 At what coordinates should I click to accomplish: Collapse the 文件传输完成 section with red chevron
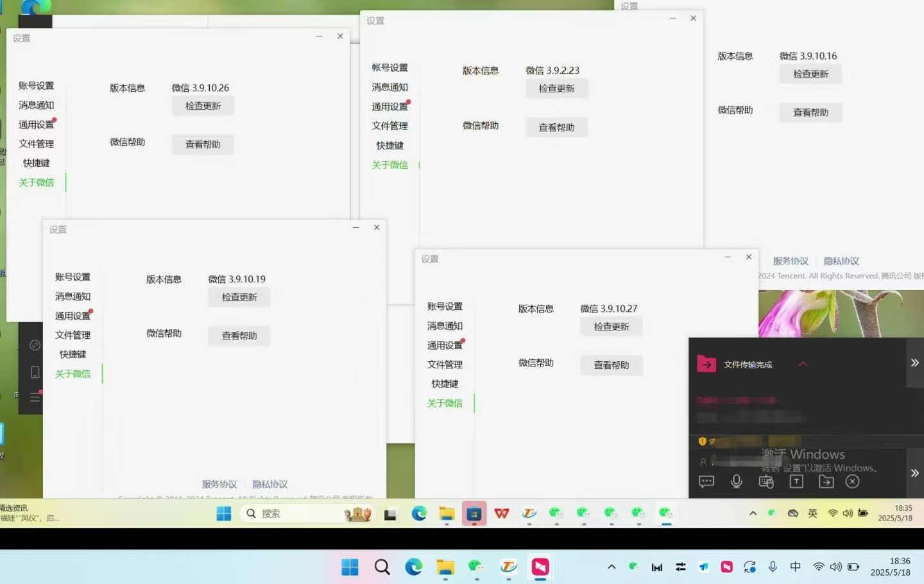tap(803, 364)
